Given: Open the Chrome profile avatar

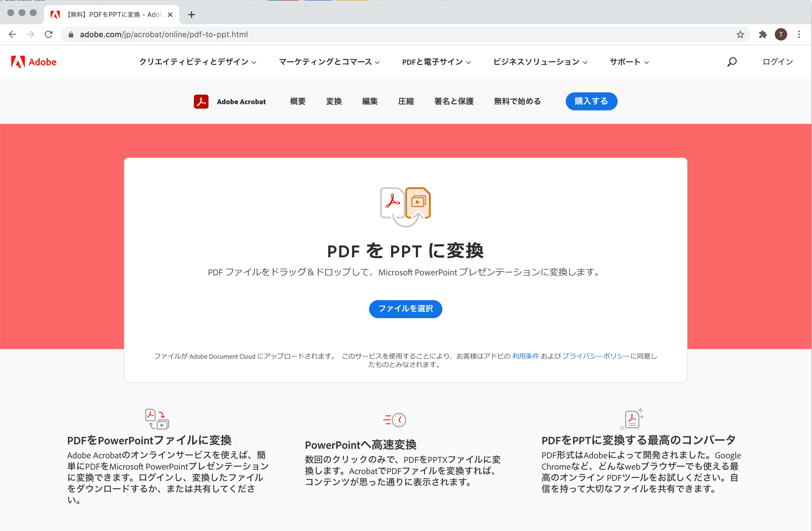Looking at the screenshot, I should (x=781, y=34).
